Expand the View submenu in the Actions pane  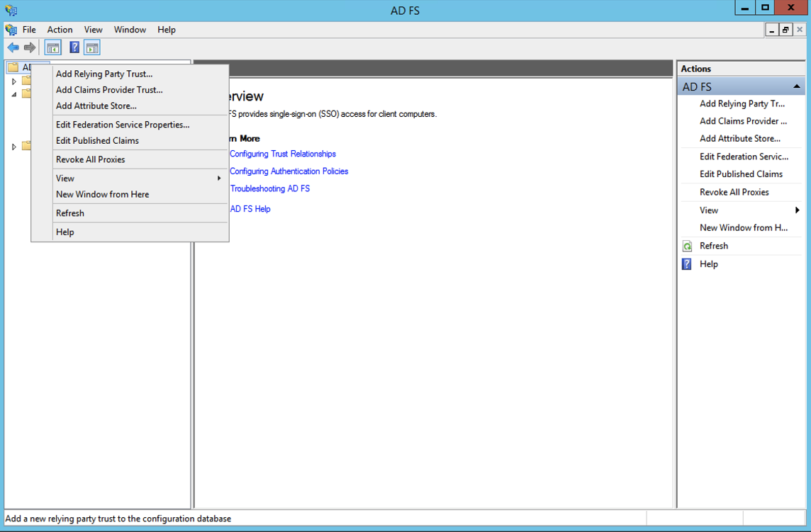(x=797, y=210)
